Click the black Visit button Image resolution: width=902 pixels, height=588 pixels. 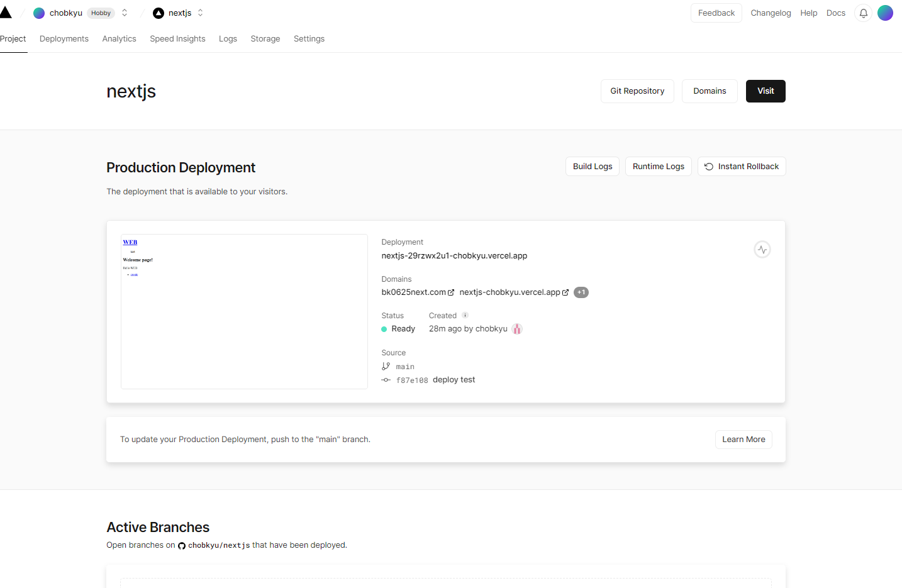coord(766,91)
